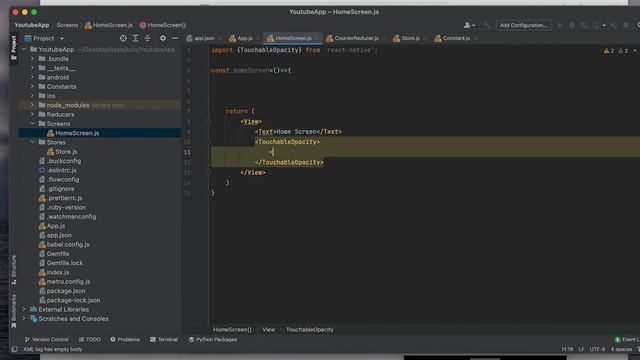Click the Build hammer icon
Screen dimensions: 640x360
coord(486,25)
